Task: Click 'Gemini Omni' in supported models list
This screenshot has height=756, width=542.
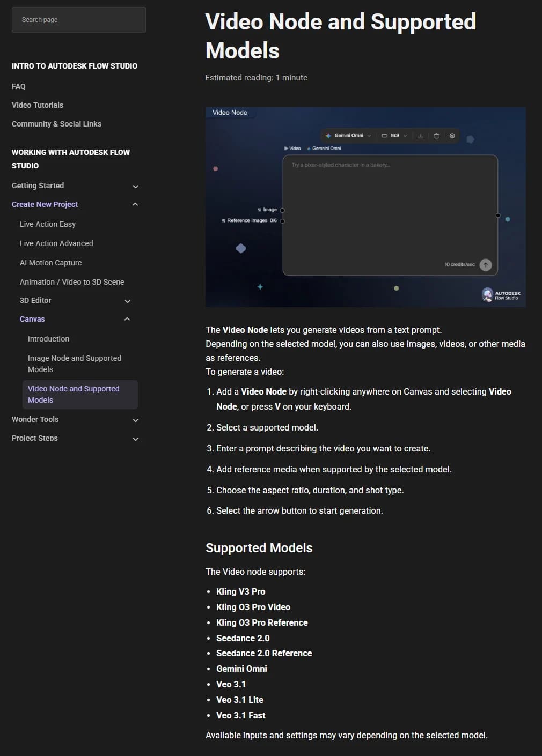Action: click(241, 669)
